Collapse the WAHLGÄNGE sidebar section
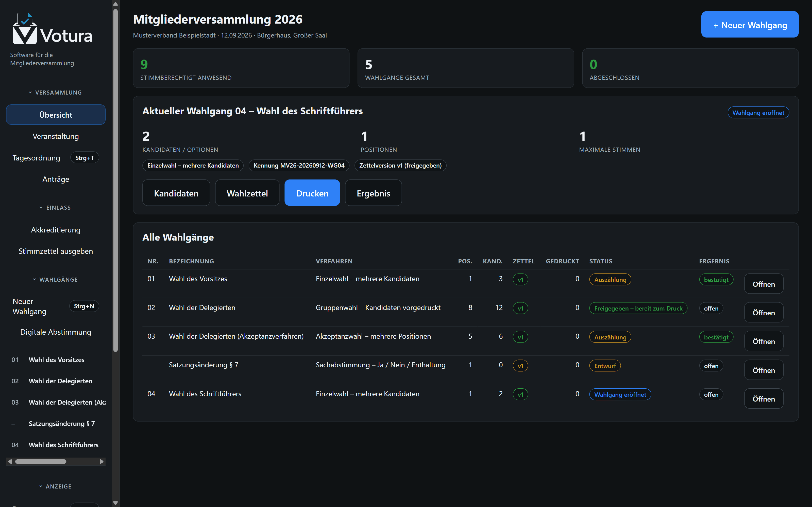Screen dimensions: 812x507 coord(55,279)
